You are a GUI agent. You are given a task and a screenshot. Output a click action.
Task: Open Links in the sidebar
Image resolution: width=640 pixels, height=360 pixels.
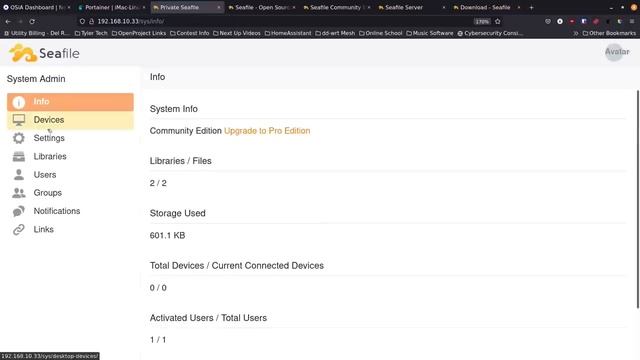pyautogui.click(x=43, y=229)
